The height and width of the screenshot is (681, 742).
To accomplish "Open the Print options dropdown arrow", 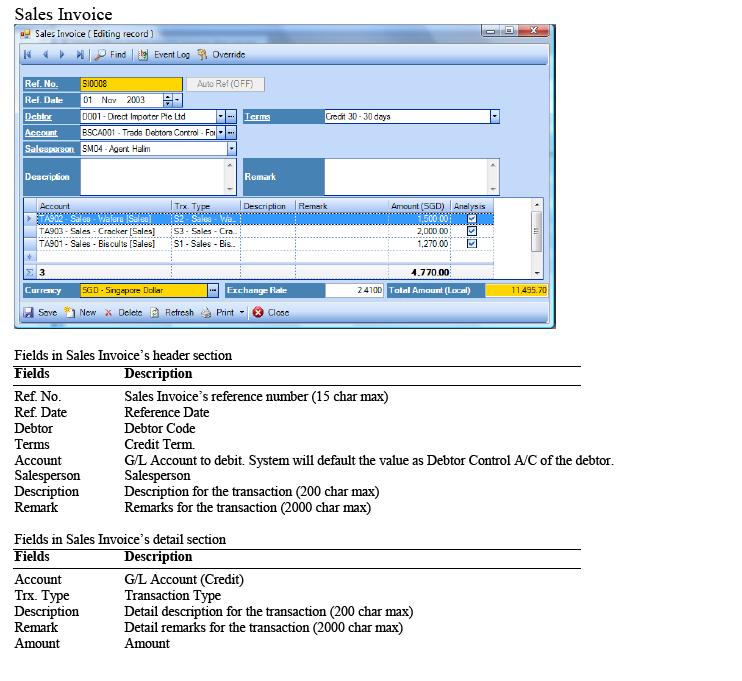I will point(242,312).
